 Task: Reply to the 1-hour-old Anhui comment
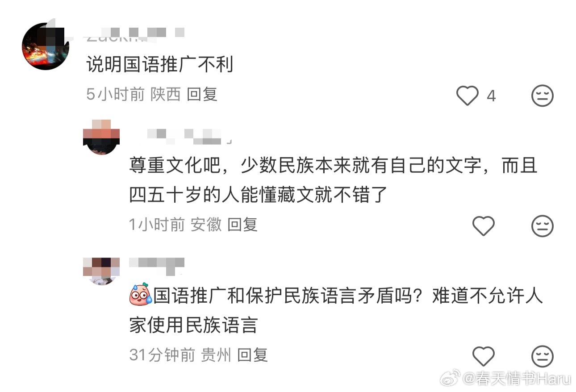click(242, 224)
